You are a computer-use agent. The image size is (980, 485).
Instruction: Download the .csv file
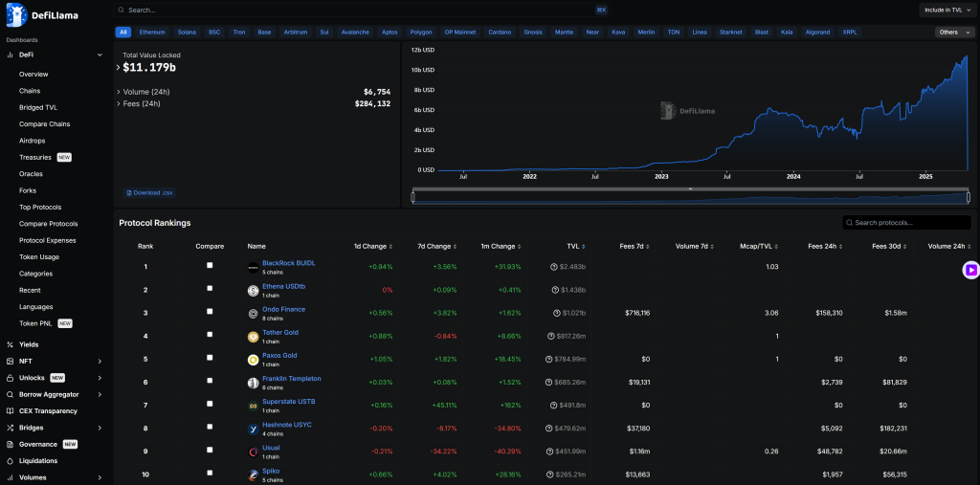click(149, 193)
